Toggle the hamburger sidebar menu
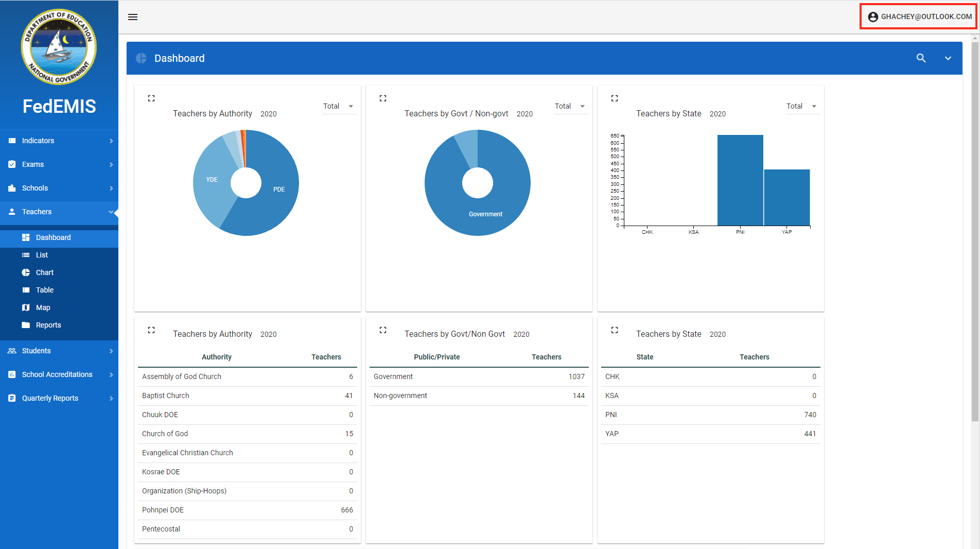The height and width of the screenshot is (549, 980). tap(133, 17)
